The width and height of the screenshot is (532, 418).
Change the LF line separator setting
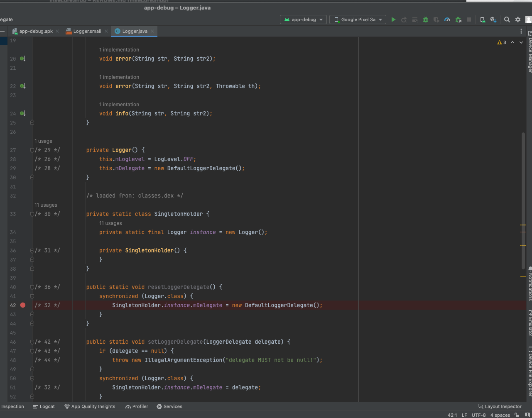[x=464, y=415]
